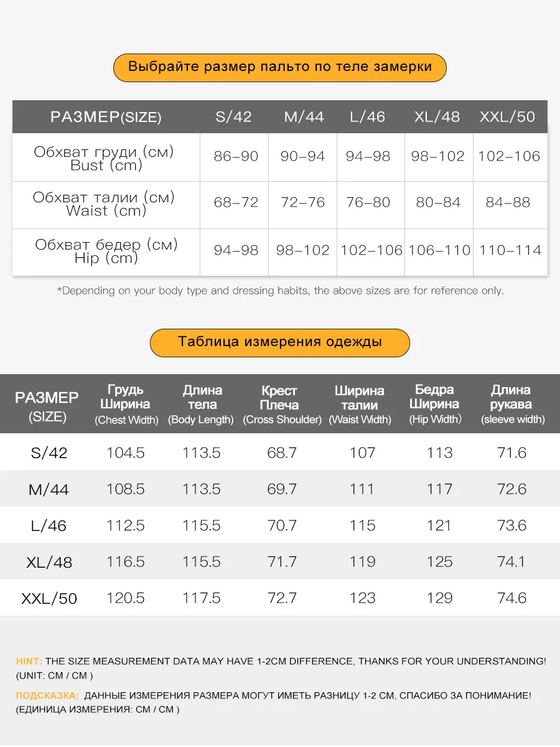Click the "Обхват груди (см) Bust" row label
560x747 pixels.
105,158
